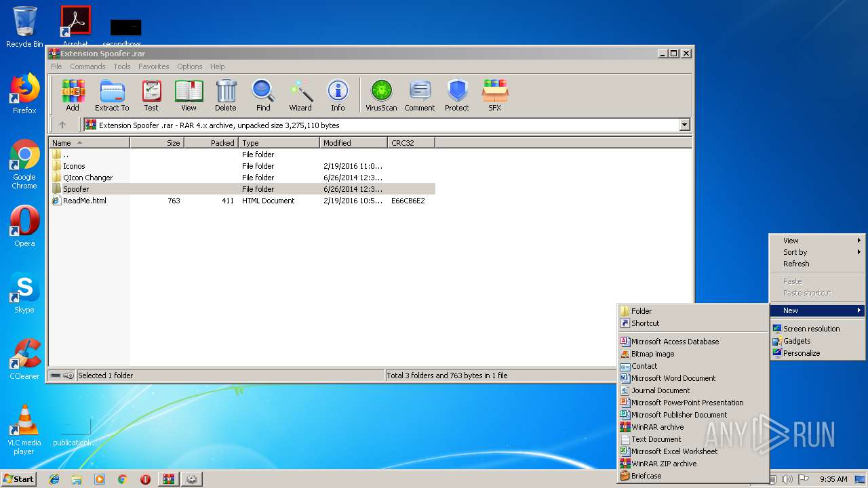Select the New submenu entry
Image resolution: width=868 pixels, height=488 pixels.
tap(817, 310)
